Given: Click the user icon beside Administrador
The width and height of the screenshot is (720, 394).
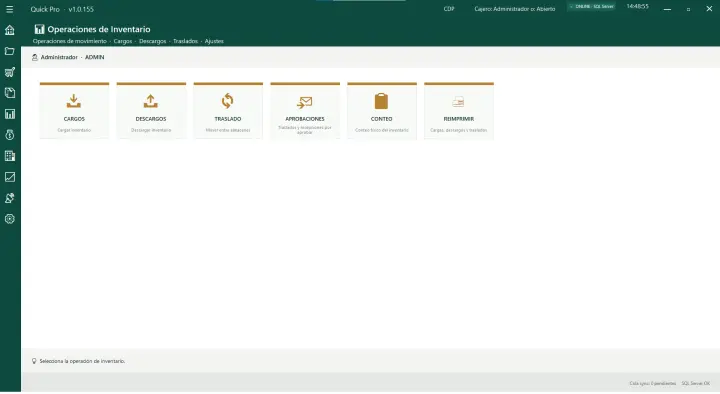Looking at the screenshot, I should coord(34,57).
